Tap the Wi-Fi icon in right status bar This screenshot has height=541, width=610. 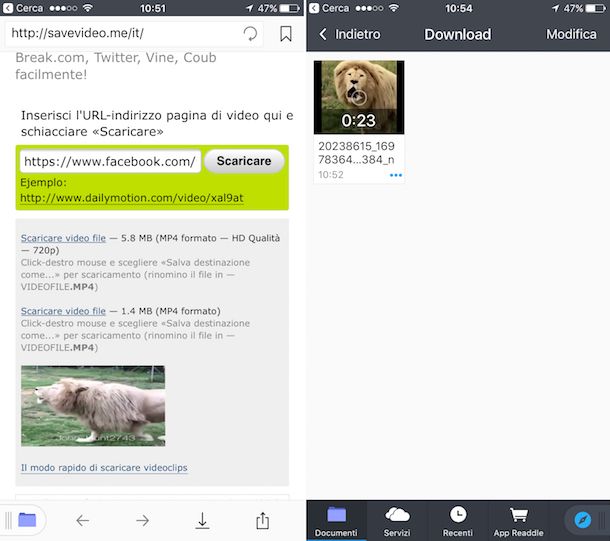tap(394, 8)
